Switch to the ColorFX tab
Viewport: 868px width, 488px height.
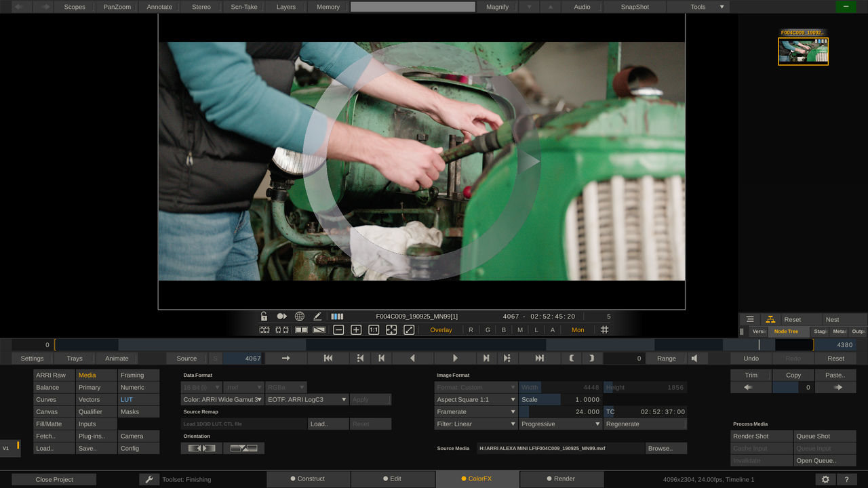pyautogui.click(x=477, y=479)
